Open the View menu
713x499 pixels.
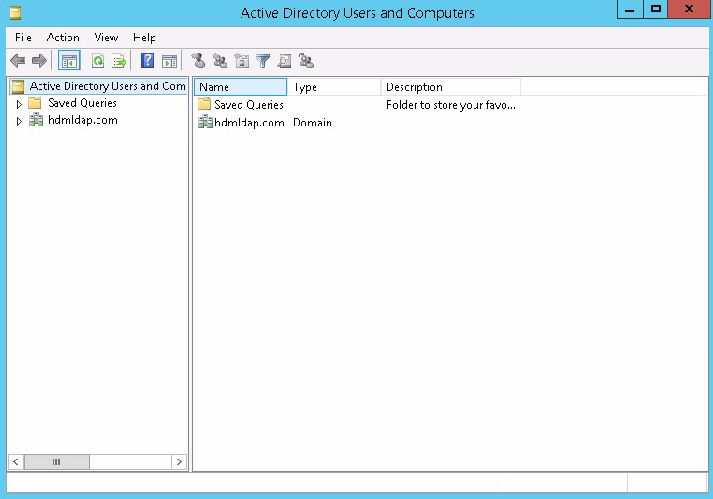point(106,37)
